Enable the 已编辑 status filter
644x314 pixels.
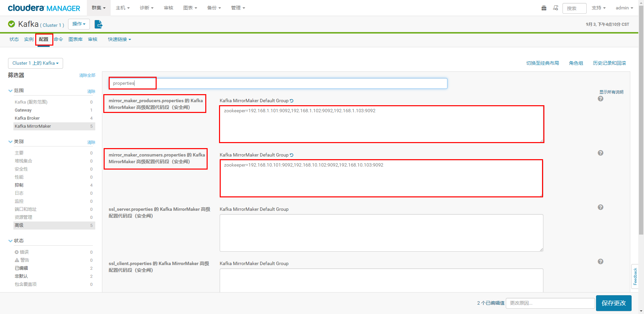(21, 268)
